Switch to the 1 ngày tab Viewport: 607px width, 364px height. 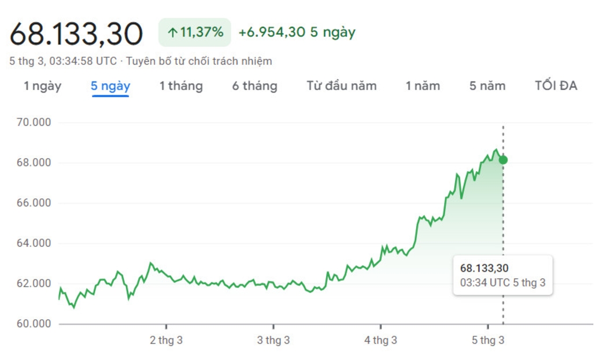pos(42,86)
